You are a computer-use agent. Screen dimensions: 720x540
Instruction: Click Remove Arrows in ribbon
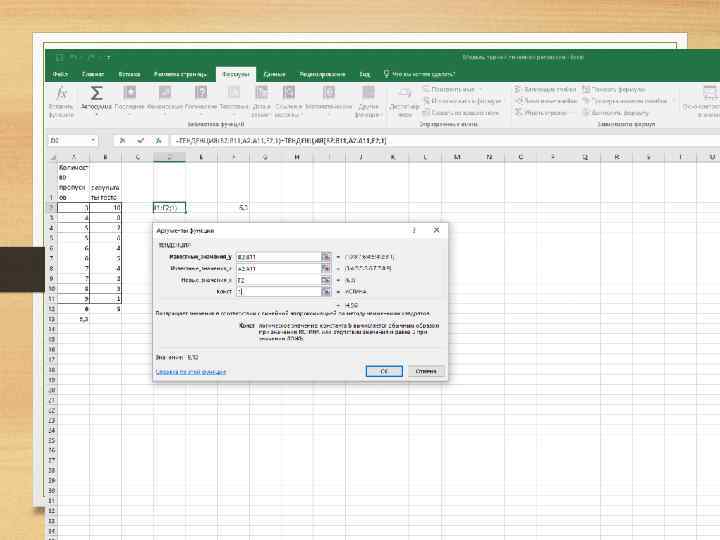[x=541, y=112]
